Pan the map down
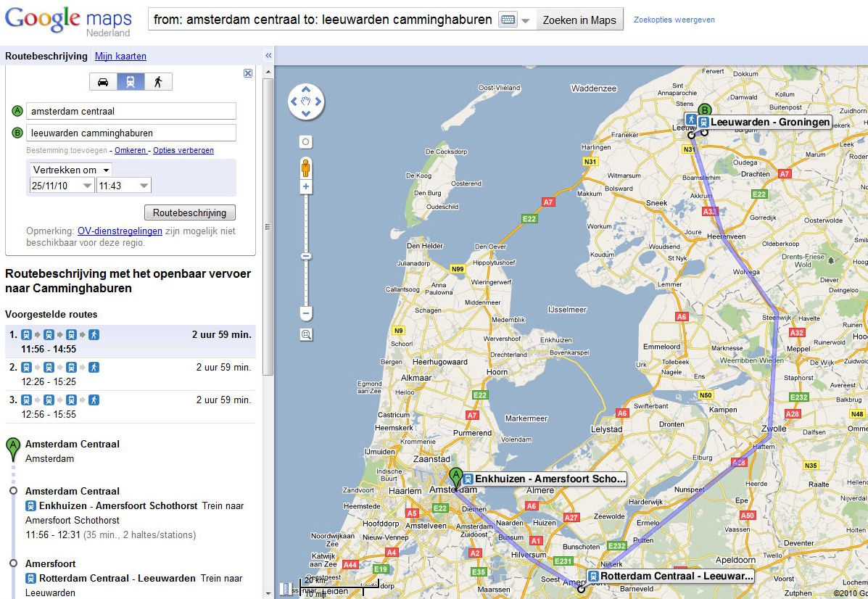 (x=306, y=113)
